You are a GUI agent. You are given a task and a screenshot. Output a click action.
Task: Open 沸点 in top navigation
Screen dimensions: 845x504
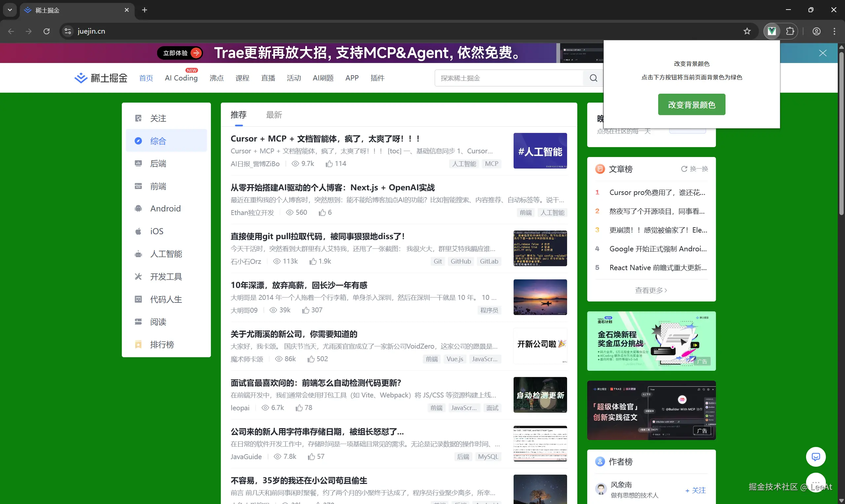(x=217, y=78)
